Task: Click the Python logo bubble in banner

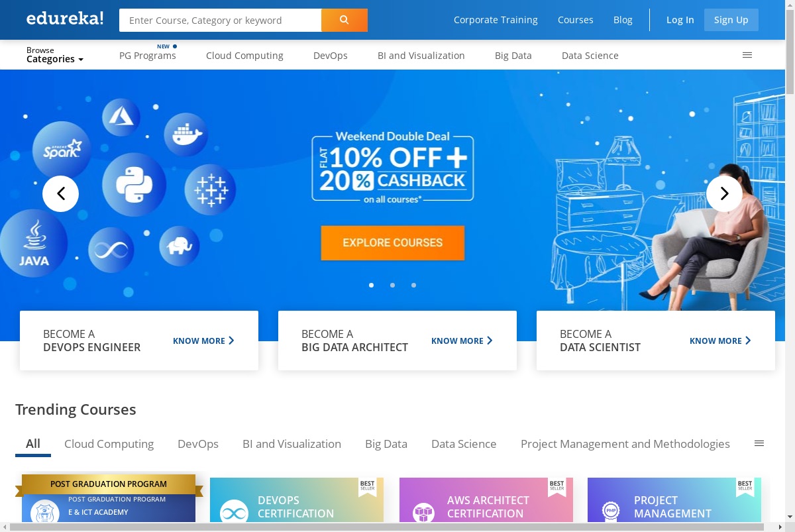Action: 134,184
